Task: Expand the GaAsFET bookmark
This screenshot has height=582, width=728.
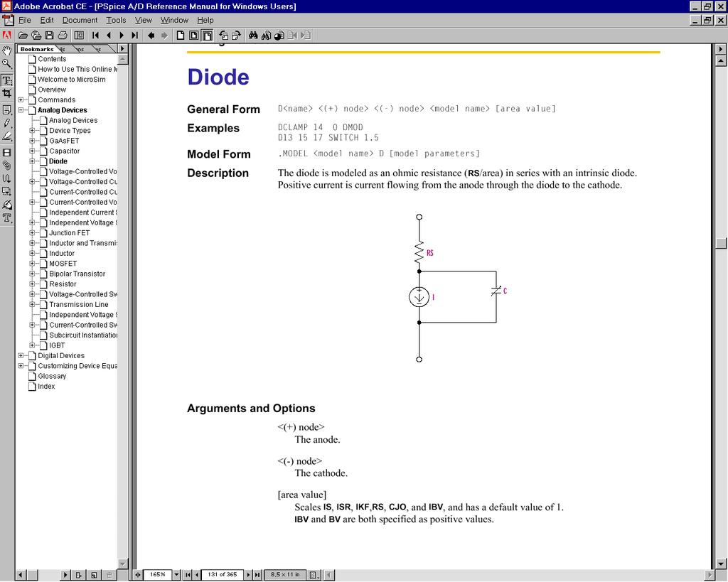Action: [32, 141]
